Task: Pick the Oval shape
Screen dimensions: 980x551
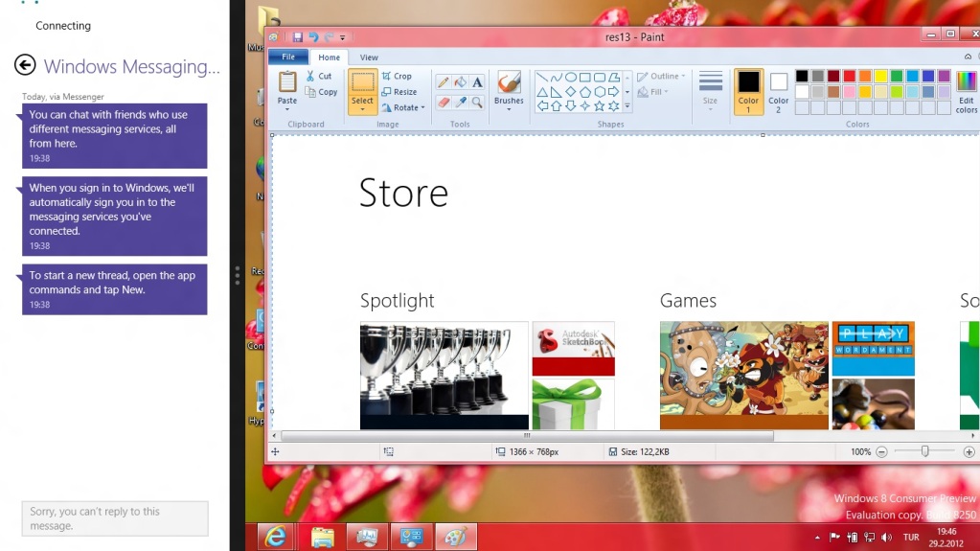Action: (571, 78)
